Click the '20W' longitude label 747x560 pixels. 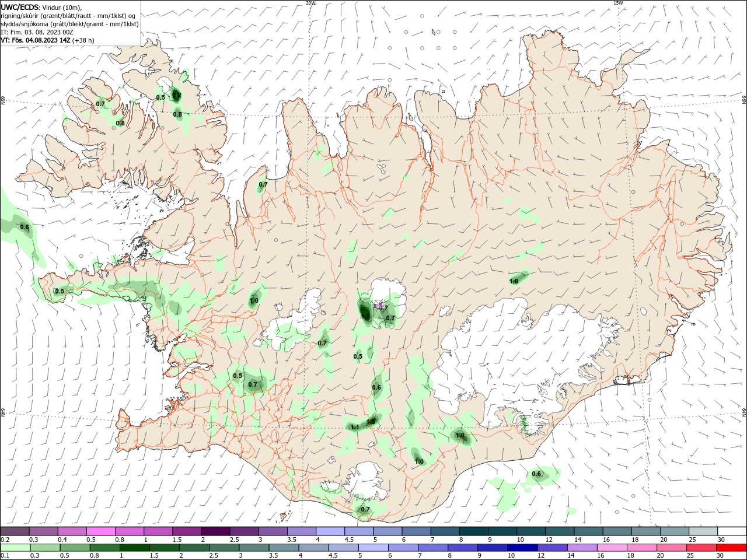[x=311, y=3]
